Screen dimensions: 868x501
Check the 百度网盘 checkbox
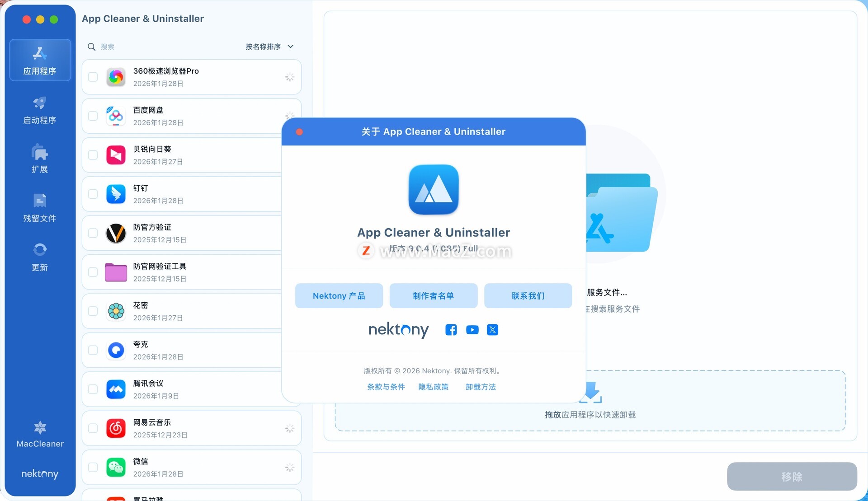[x=93, y=116]
